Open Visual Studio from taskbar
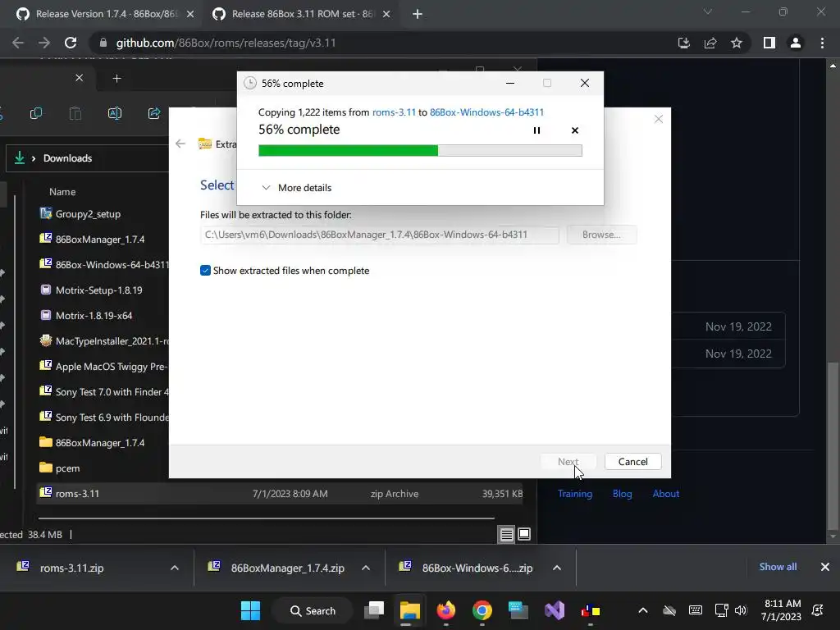 pyautogui.click(x=555, y=610)
